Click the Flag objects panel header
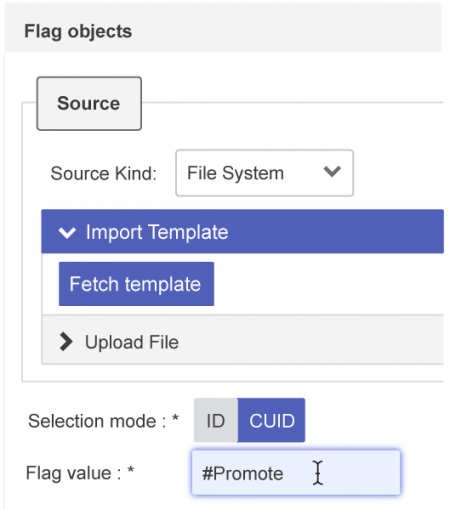Screen dimensions: 450x510 [x=223, y=31]
